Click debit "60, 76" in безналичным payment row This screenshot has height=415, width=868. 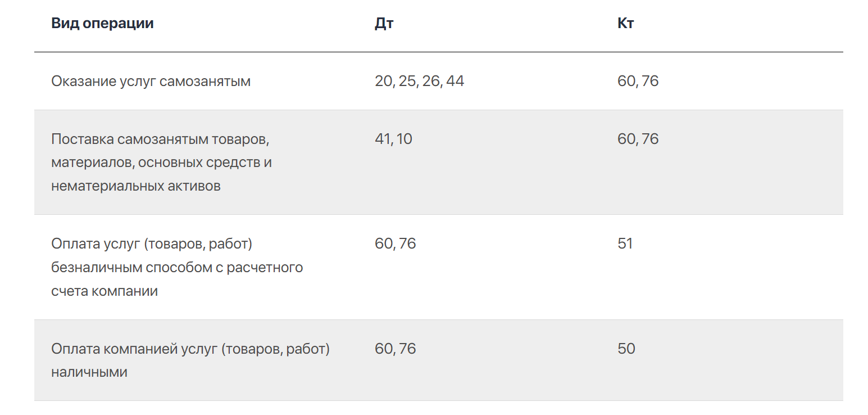click(395, 244)
